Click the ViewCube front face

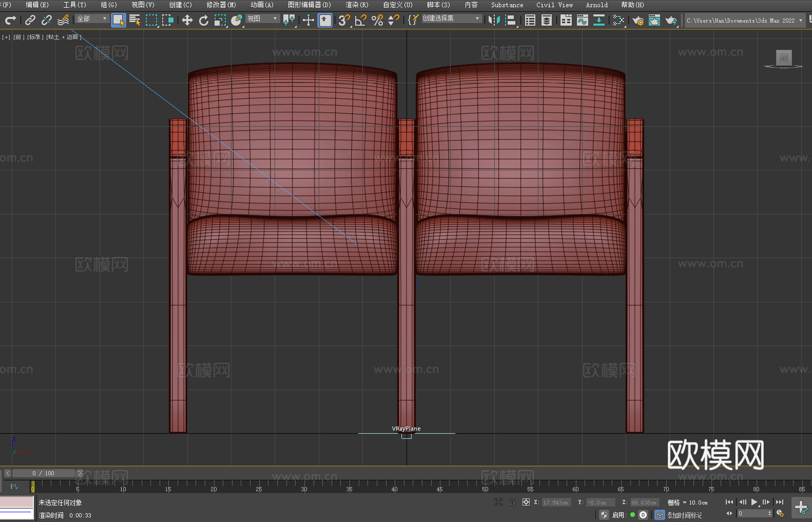784,57
